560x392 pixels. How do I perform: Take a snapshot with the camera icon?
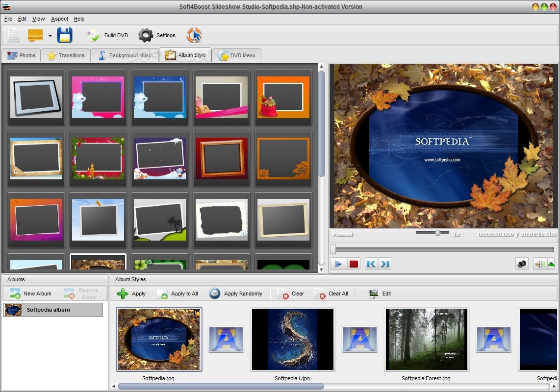(522, 264)
